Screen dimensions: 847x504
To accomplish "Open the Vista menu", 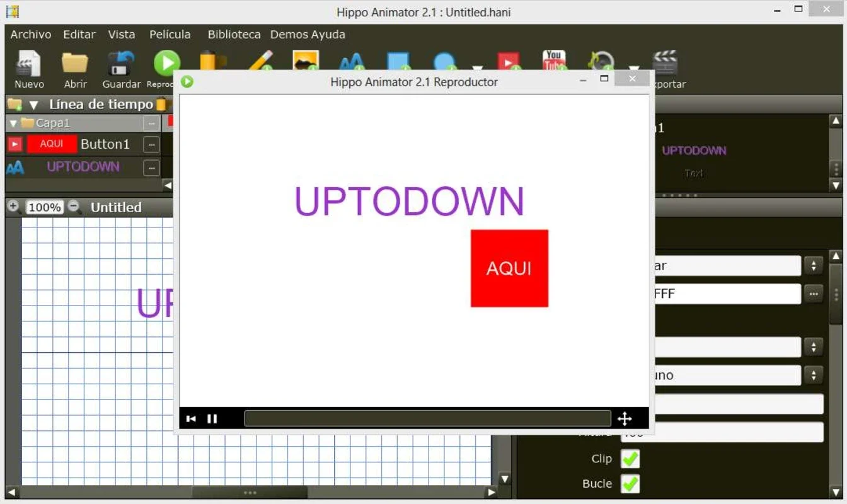I will coord(122,35).
